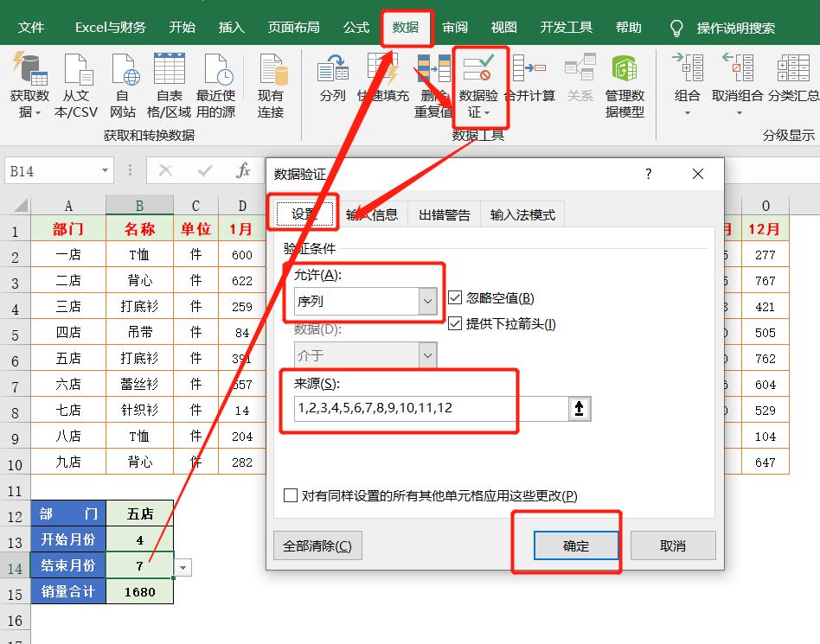The image size is (820, 644).
Task: Open the 获取数据 tool
Action: [30, 85]
